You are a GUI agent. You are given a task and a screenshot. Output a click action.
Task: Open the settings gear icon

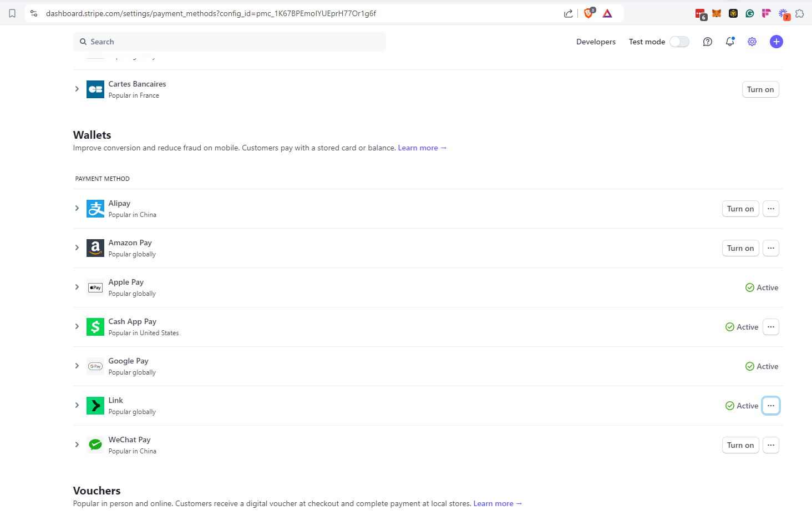(x=752, y=42)
